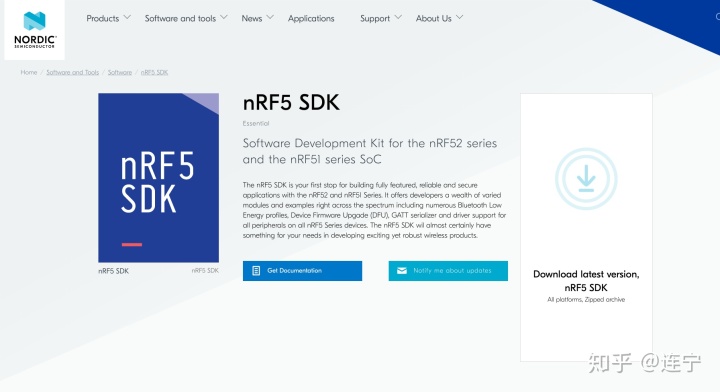
Task: Open the About Us menu
Action: pyautogui.click(x=433, y=18)
